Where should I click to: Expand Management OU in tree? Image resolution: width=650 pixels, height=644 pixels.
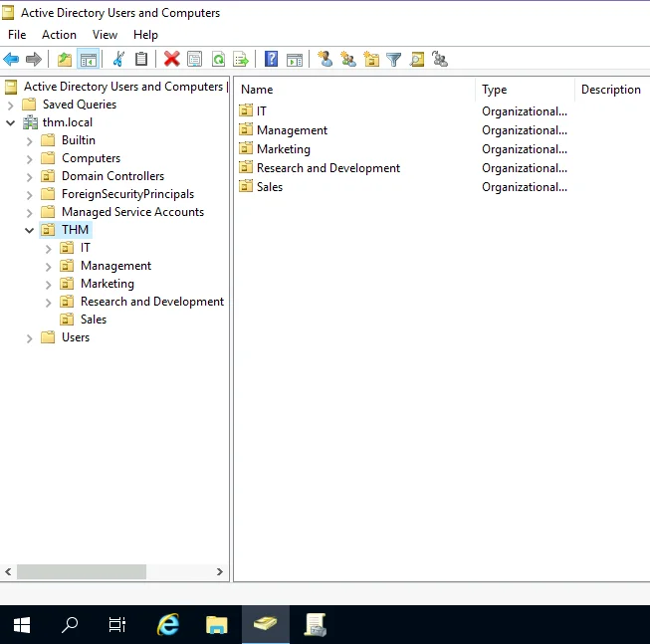(x=49, y=267)
